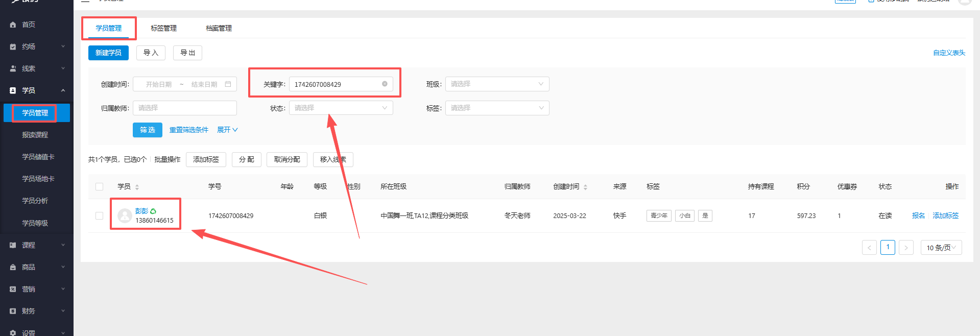This screenshot has width=980, height=336.
Task: Click the 归属教师 input field
Action: tap(184, 108)
